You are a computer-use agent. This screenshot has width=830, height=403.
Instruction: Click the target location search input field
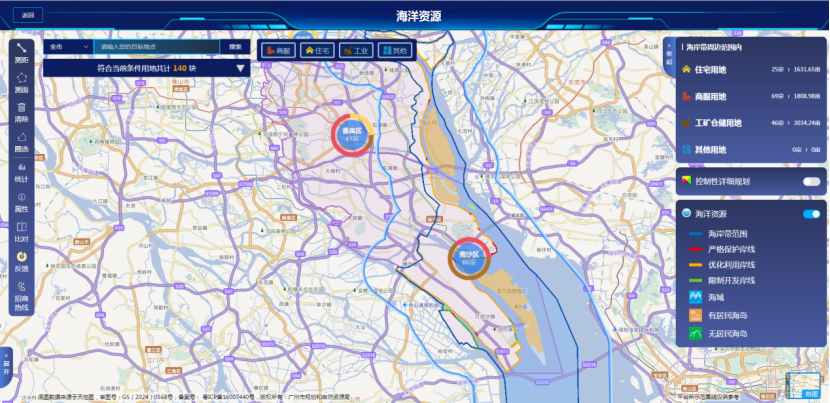tap(155, 47)
